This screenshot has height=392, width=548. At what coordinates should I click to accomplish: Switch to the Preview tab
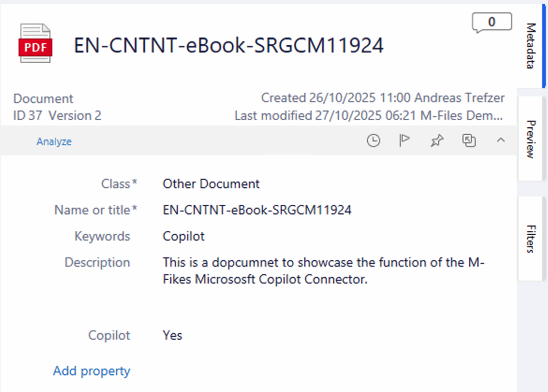point(530,139)
